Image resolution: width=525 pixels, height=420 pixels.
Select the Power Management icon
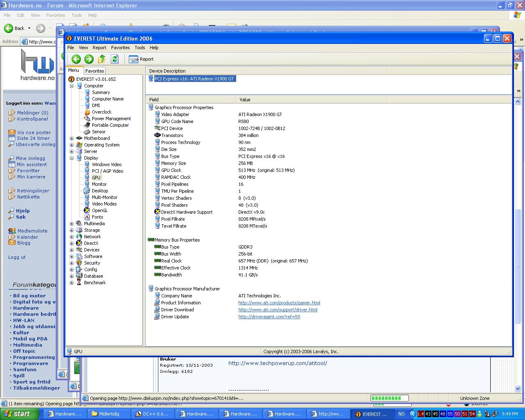[x=87, y=119]
